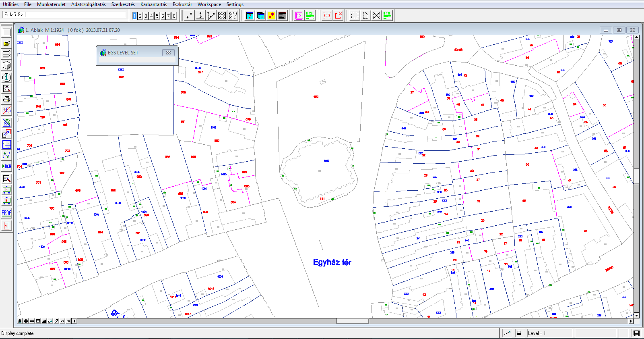Open the stacked blue sheets query icon

(x=261, y=16)
